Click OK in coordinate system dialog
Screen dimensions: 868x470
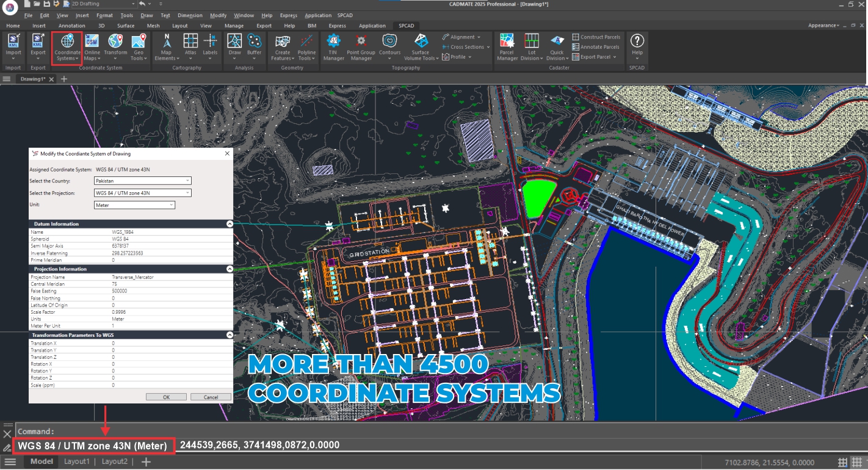point(166,397)
